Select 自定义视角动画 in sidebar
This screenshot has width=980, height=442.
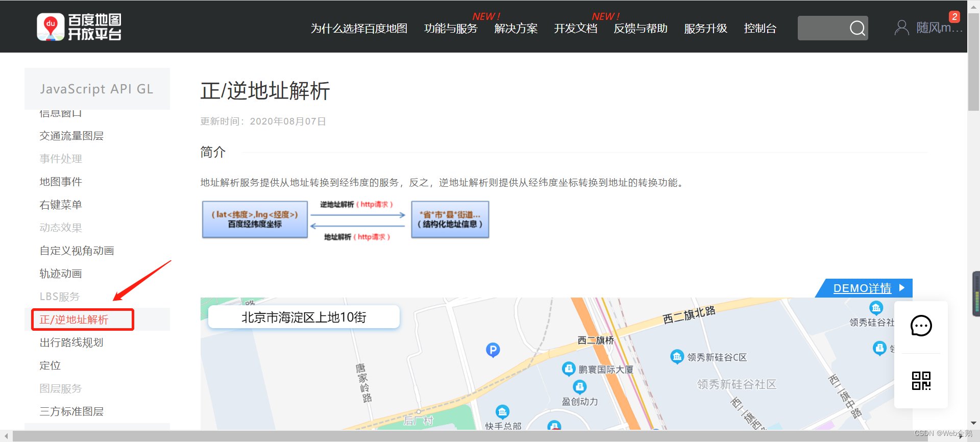(77, 251)
